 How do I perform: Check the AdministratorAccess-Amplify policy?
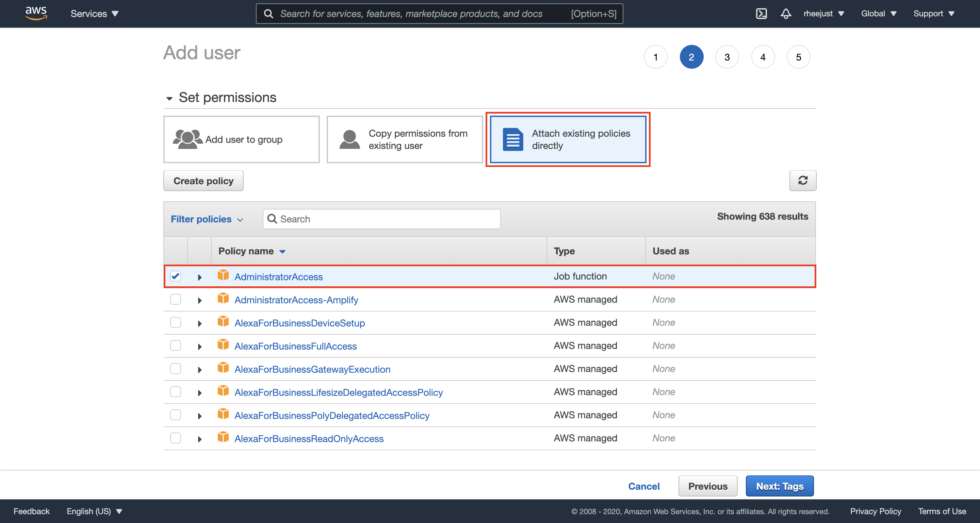point(175,300)
